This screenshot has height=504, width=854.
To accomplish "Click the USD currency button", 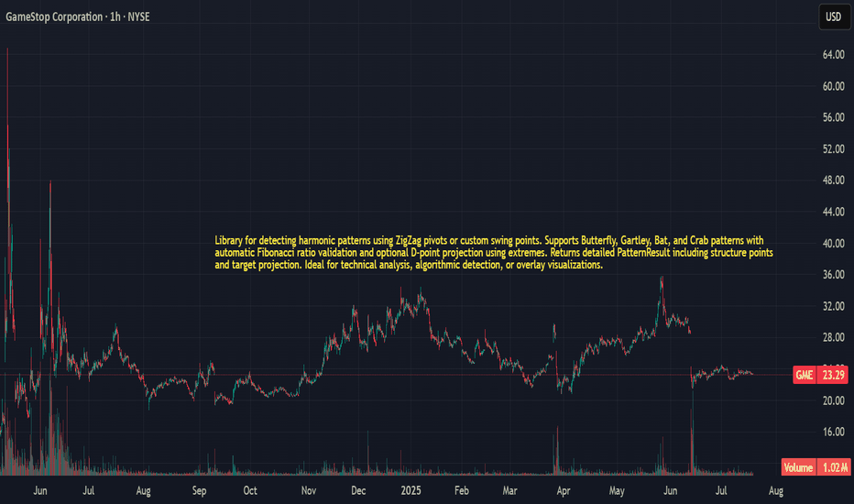I will click(x=833, y=16).
